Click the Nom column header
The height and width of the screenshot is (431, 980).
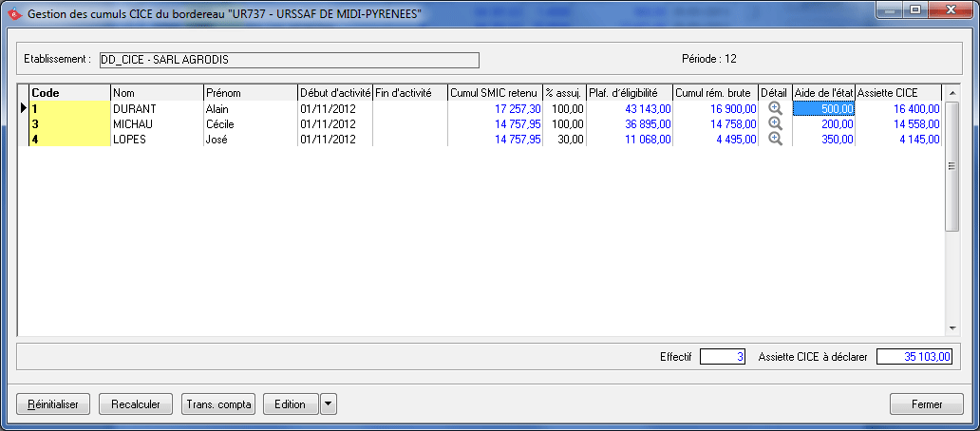point(156,93)
